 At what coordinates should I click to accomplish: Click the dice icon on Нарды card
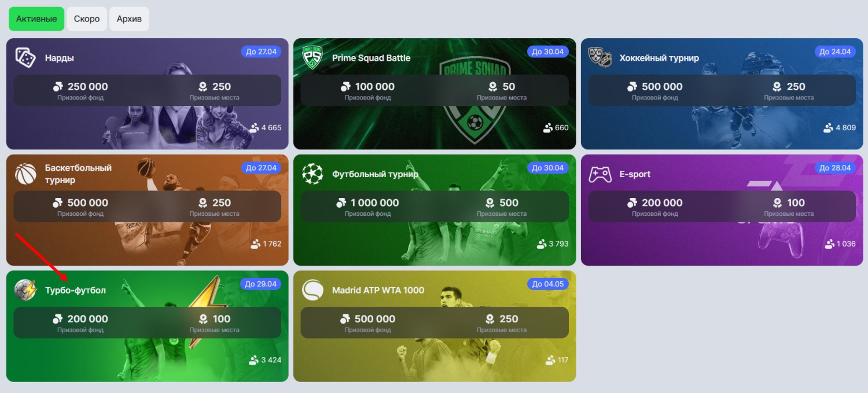pyautogui.click(x=25, y=58)
